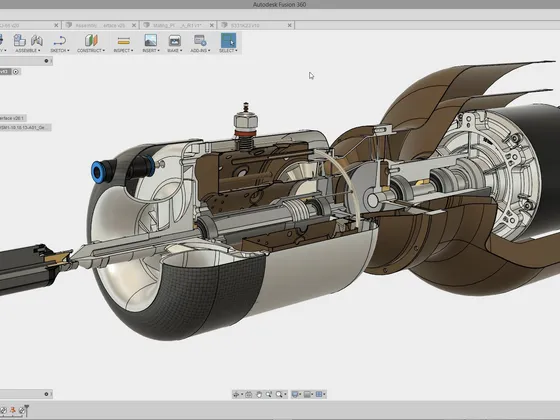The image size is (560, 420).
Task: Click the Sketch tool icon
Action: (x=60, y=40)
